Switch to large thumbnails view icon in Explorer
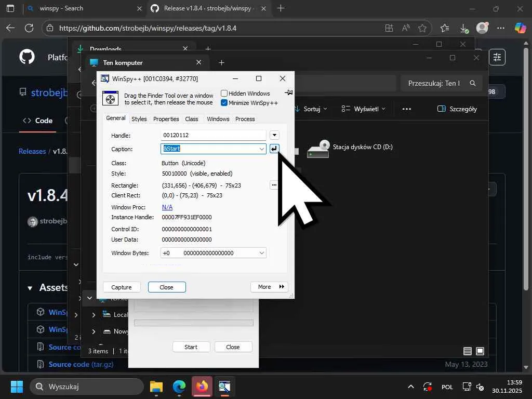 coord(480,351)
